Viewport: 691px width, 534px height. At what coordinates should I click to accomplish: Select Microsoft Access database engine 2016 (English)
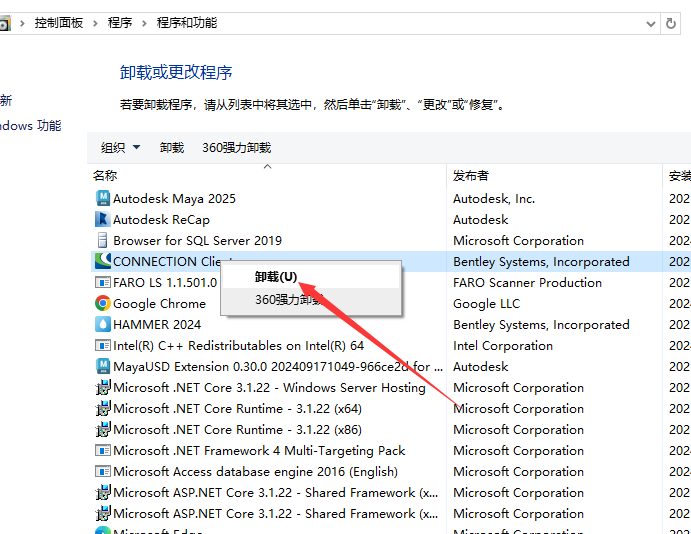[256, 471]
